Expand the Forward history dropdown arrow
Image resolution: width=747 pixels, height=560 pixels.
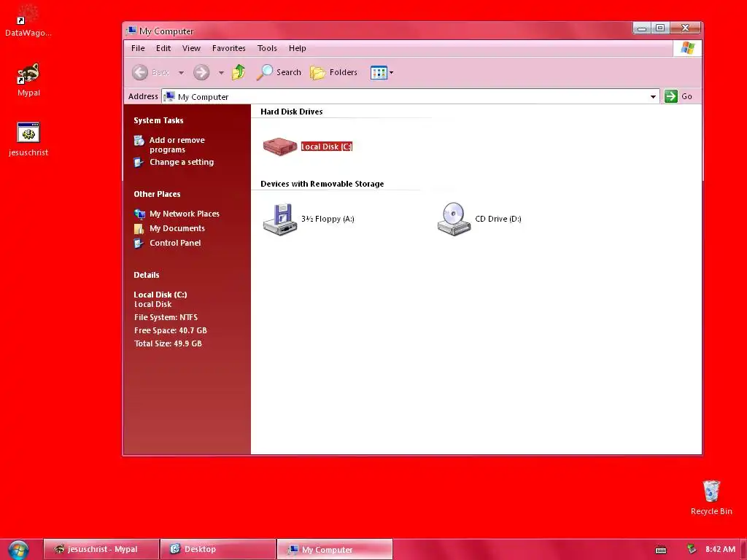[x=221, y=73]
